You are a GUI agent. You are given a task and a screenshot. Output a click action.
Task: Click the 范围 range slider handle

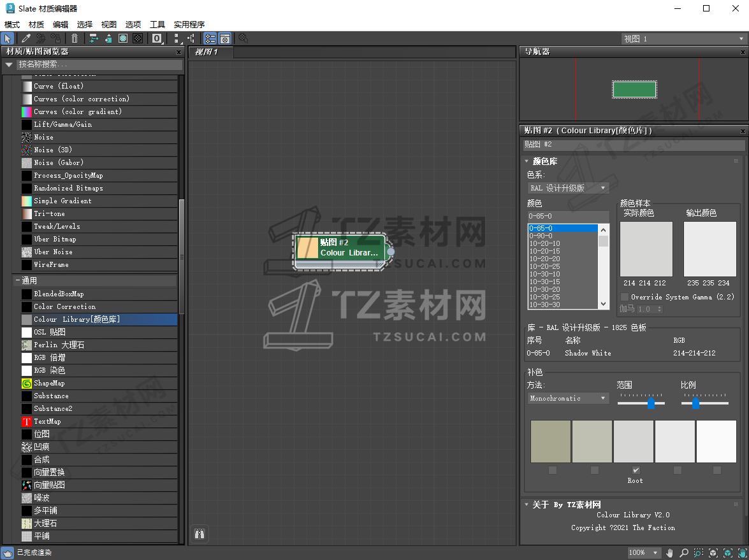[651, 403]
